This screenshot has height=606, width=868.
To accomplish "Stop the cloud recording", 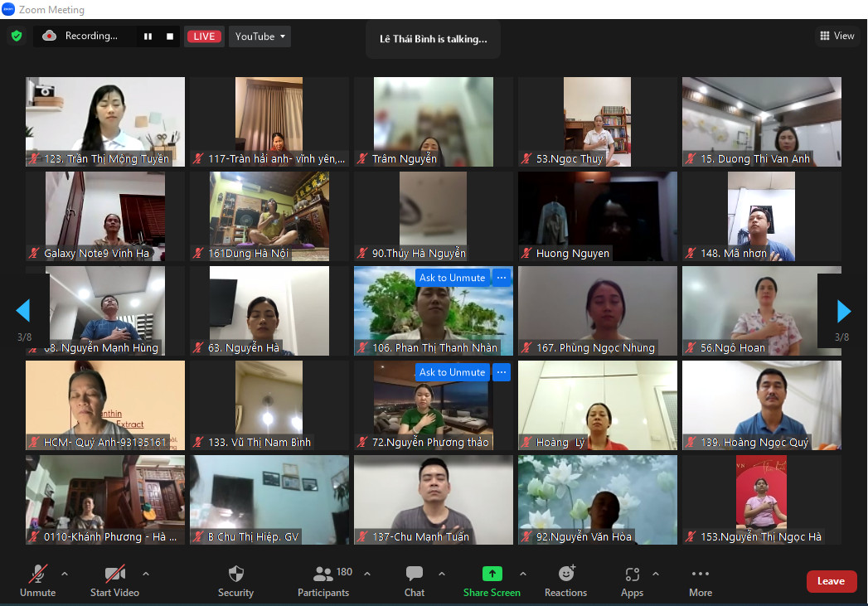I will tap(170, 36).
